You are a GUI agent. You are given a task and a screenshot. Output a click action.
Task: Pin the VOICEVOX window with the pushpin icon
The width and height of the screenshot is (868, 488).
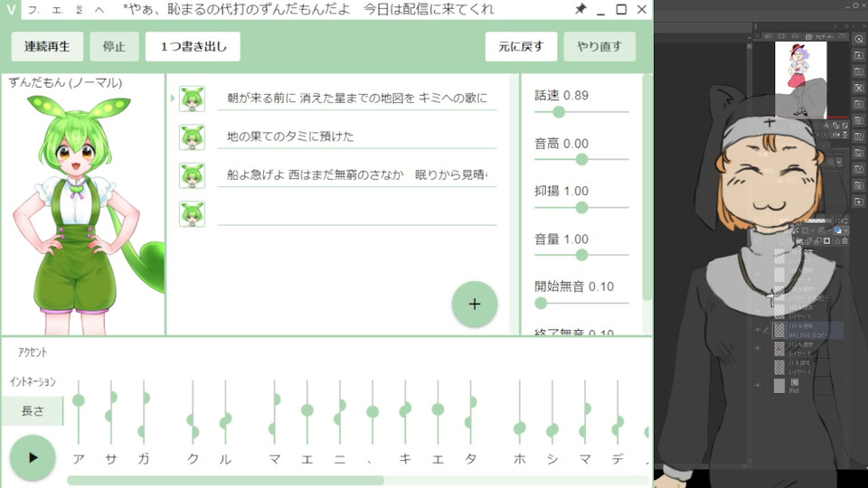[580, 9]
